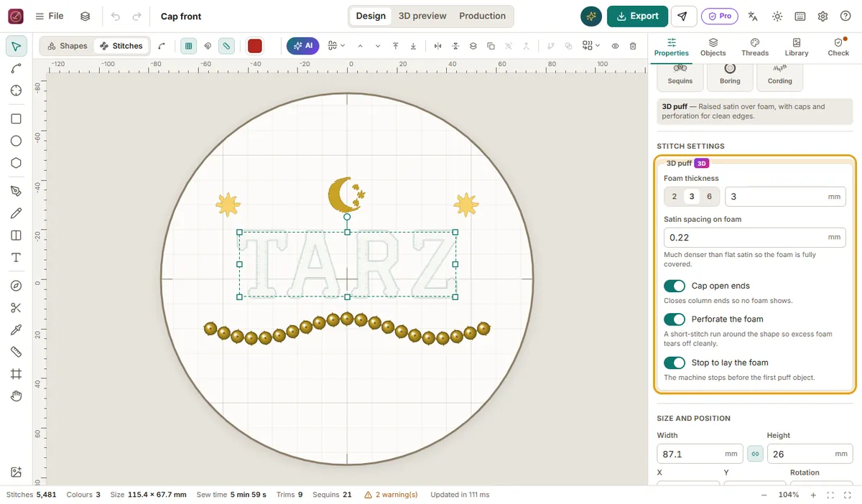Click the red thread colour swatch
The height and width of the screenshot is (504, 862).
click(x=255, y=46)
